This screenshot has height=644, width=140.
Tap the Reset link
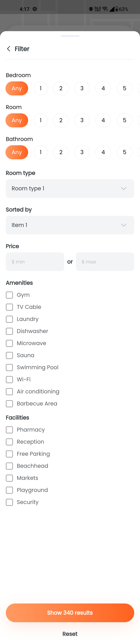70,634
